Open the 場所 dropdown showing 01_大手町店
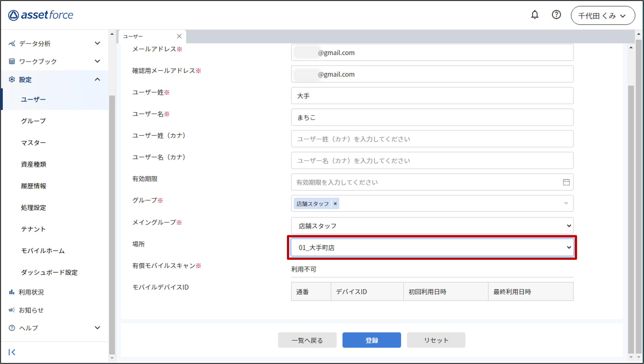Screen dimensions: 644x364 432,247
